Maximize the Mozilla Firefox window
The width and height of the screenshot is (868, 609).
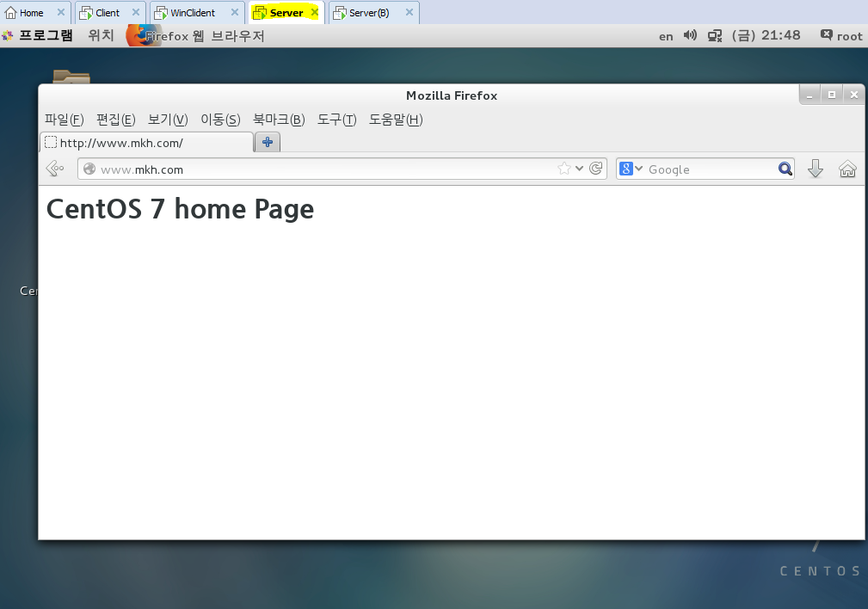click(832, 95)
